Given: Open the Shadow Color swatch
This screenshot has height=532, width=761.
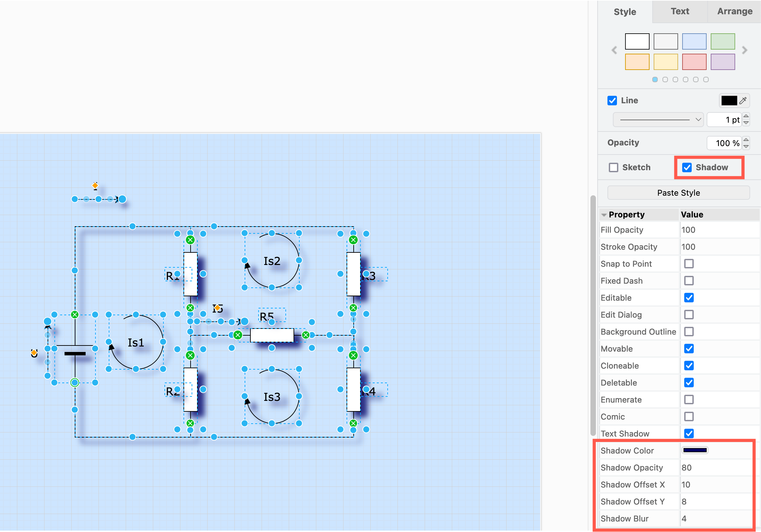Looking at the screenshot, I should coord(695,450).
